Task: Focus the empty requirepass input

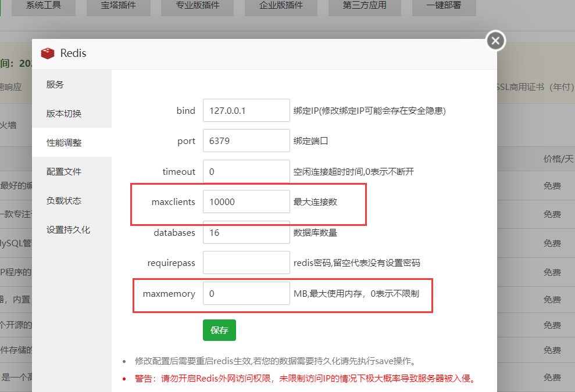Action: tap(247, 262)
